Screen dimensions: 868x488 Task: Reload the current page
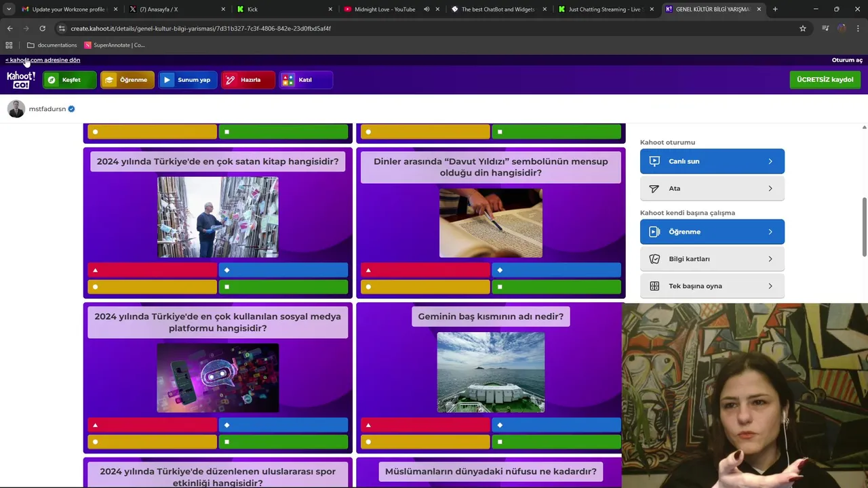point(42,28)
